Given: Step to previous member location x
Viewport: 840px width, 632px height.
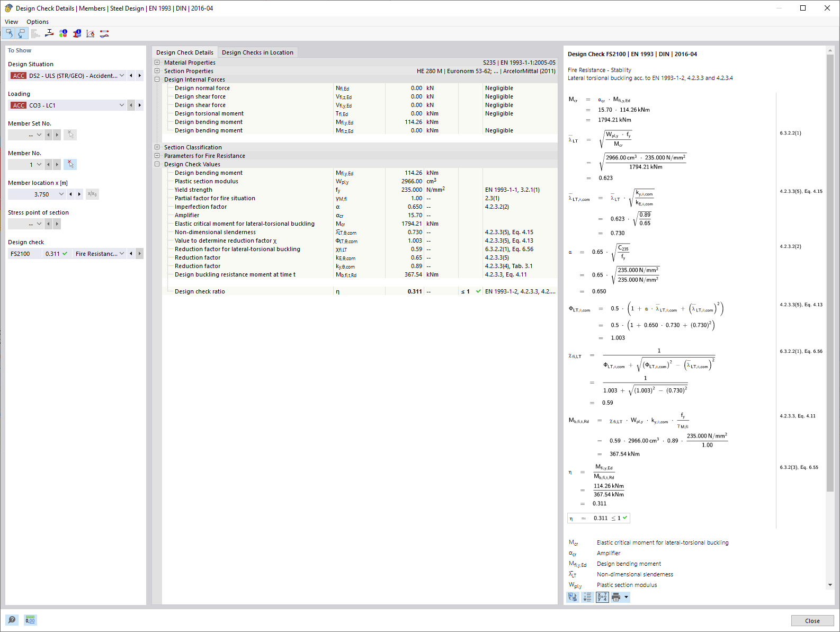Looking at the screenshot, I should click(70, 194).
